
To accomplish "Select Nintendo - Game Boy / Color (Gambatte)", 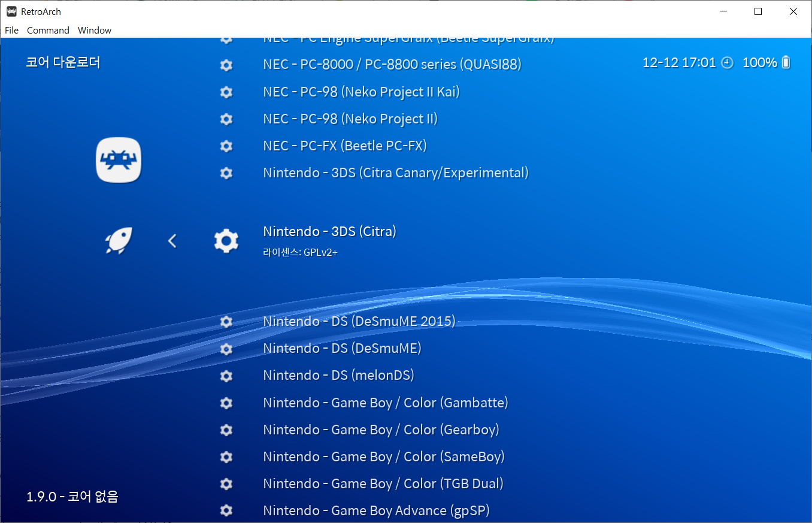I will point(386,403).
